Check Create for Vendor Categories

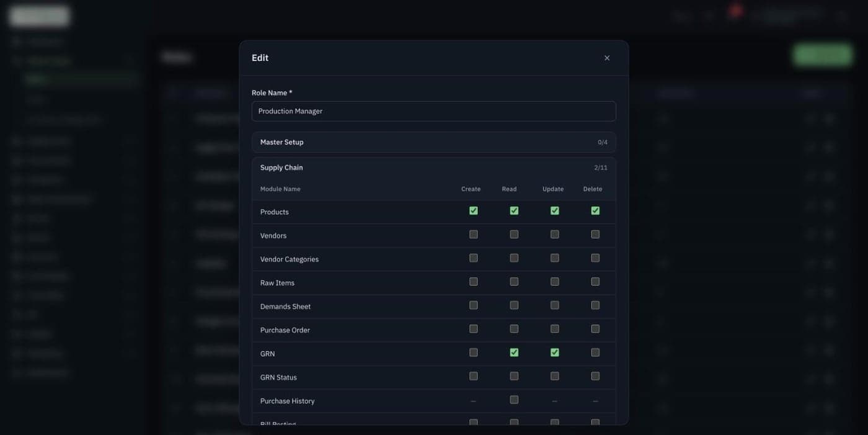click(x=474, y=258)
